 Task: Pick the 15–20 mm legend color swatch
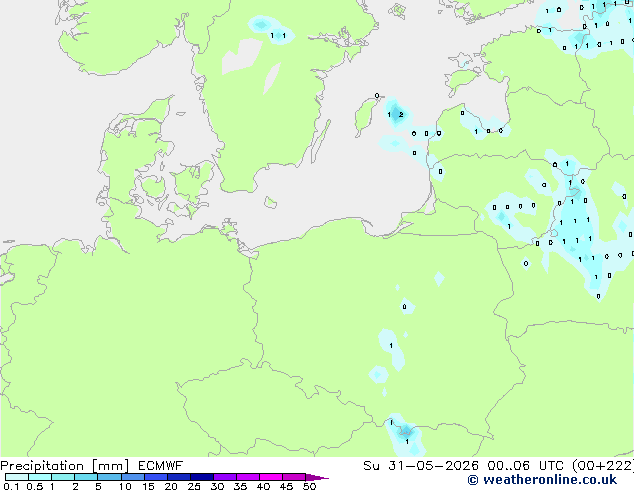(x=155, y=477)
